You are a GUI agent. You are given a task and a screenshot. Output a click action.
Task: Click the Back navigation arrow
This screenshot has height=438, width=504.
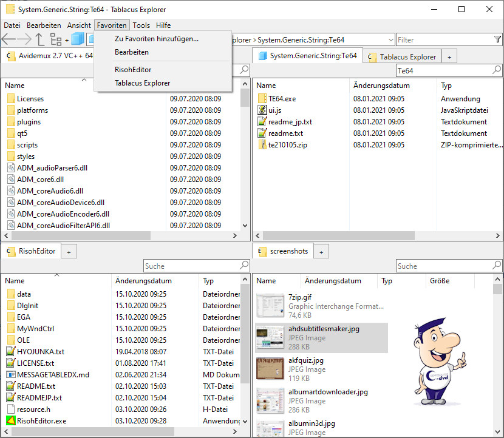click(9, 40)
